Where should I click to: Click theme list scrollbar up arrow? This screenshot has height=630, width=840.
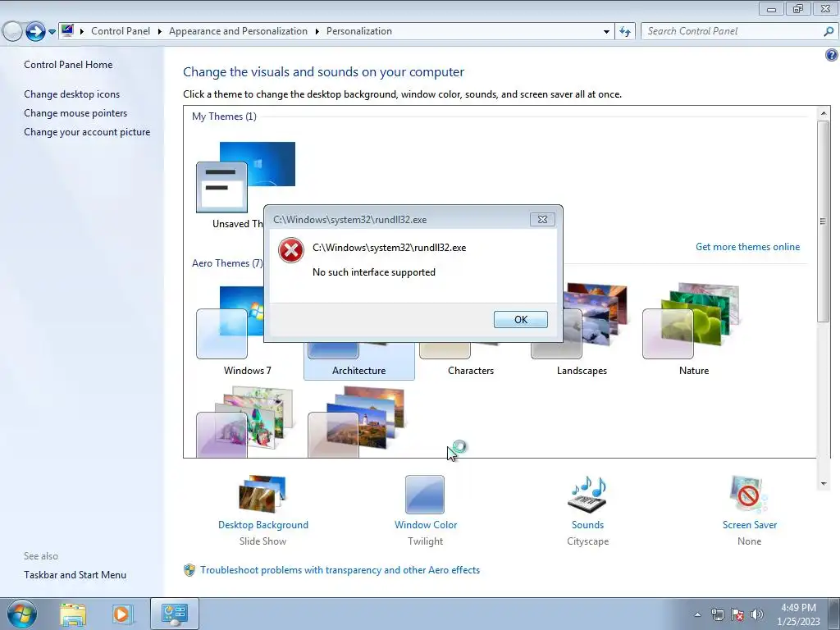pos(823,113)
